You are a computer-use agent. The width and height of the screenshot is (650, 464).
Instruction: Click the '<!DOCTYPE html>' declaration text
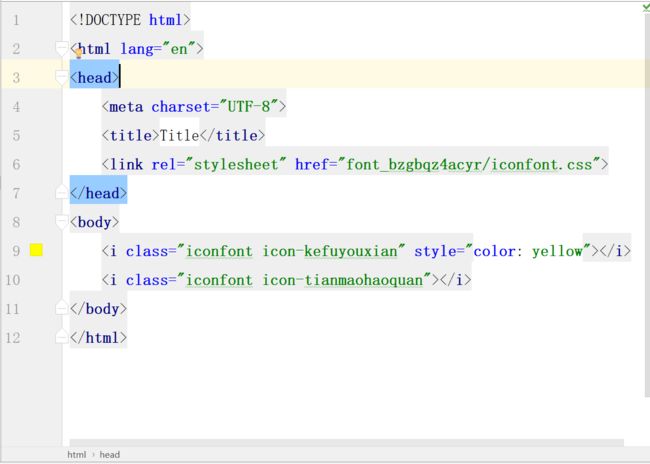pos(130,20)
